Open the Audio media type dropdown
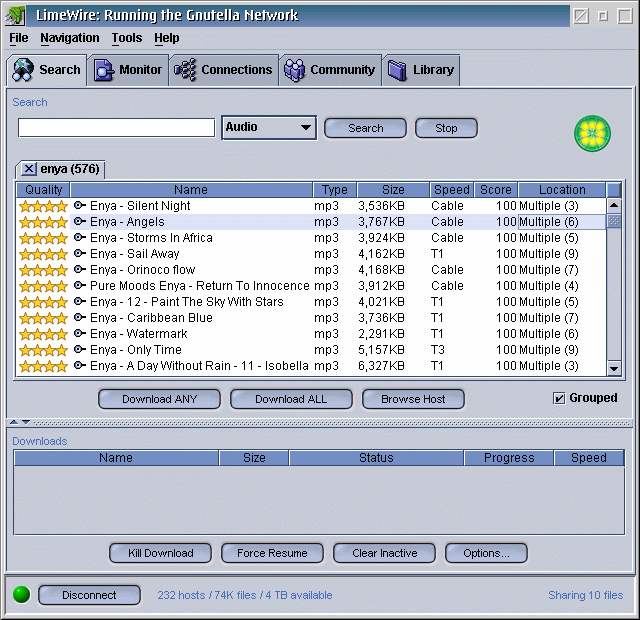This screenshot has height=620, width=640. [x=269, y=127]
